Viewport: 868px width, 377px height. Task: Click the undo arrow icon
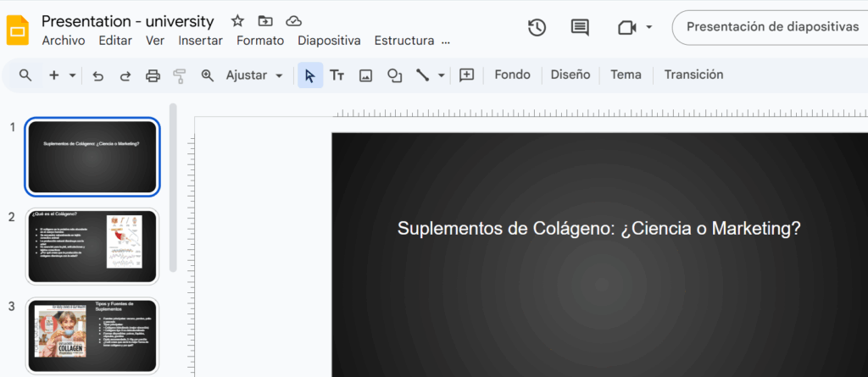click(x=97, y=75)
